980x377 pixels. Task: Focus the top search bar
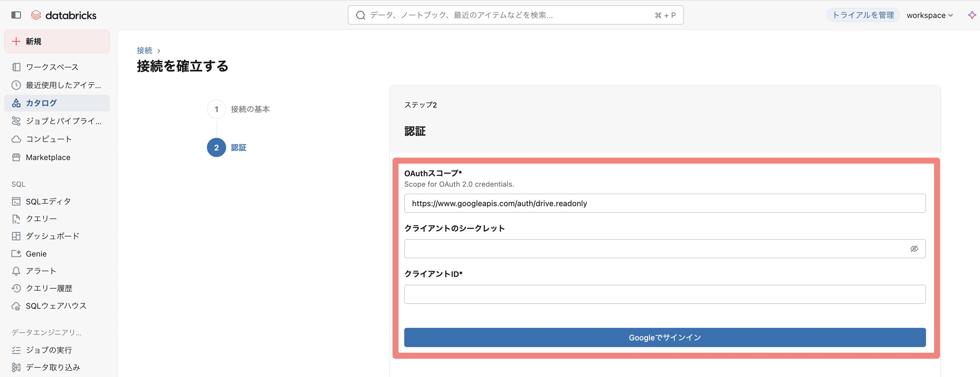tap(515, 15)
